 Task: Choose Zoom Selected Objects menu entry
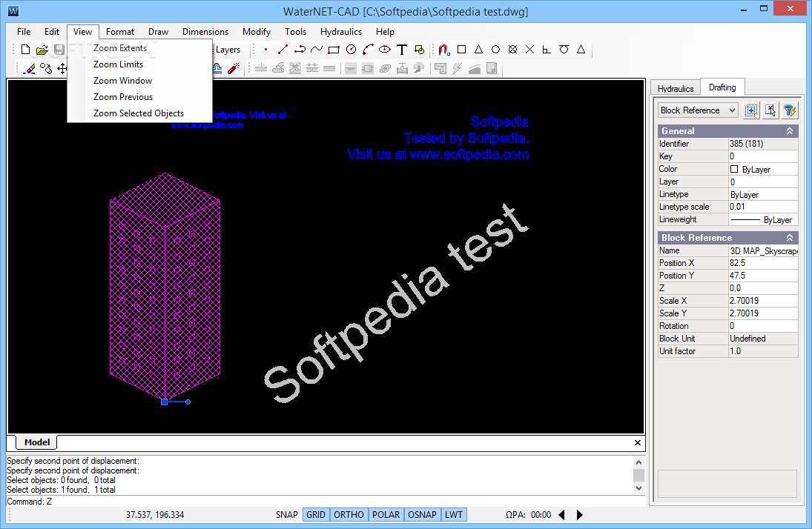(x=140, y=113)
